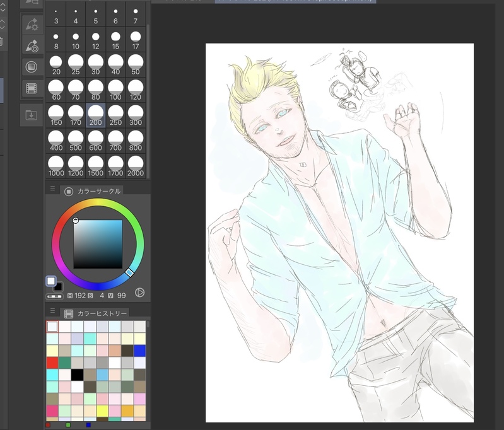This screenshot has height=430, width=504.
Task: Use the 1000 brush size preset
Action: [x=56, y=166]
